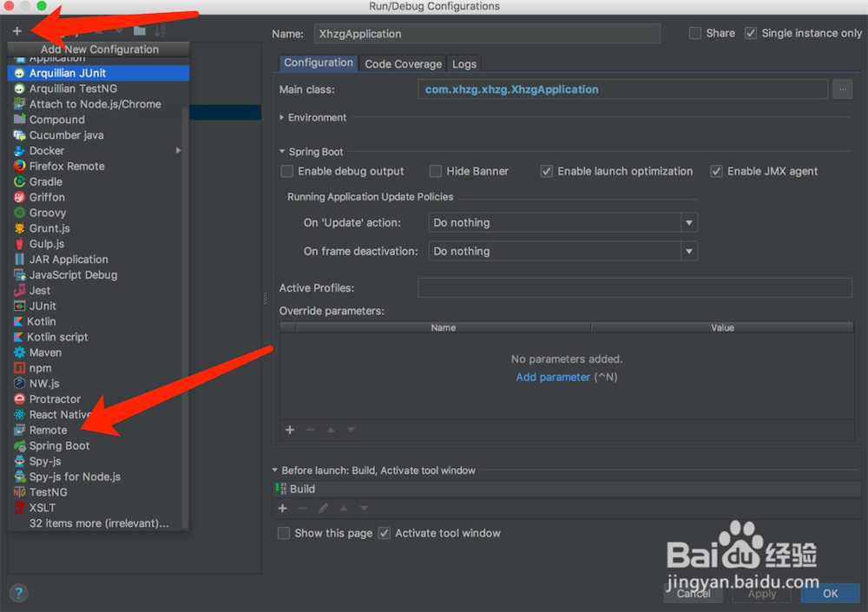The image size is (868, 612).
Task: Collapse the Spring Boot section
Action: [x=282, y=151]
